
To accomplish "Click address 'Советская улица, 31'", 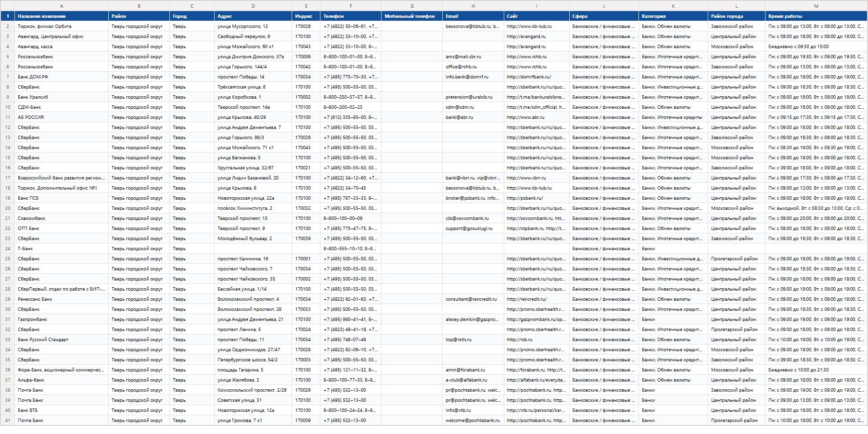I will pyautogui.click(x=253, y=400).
